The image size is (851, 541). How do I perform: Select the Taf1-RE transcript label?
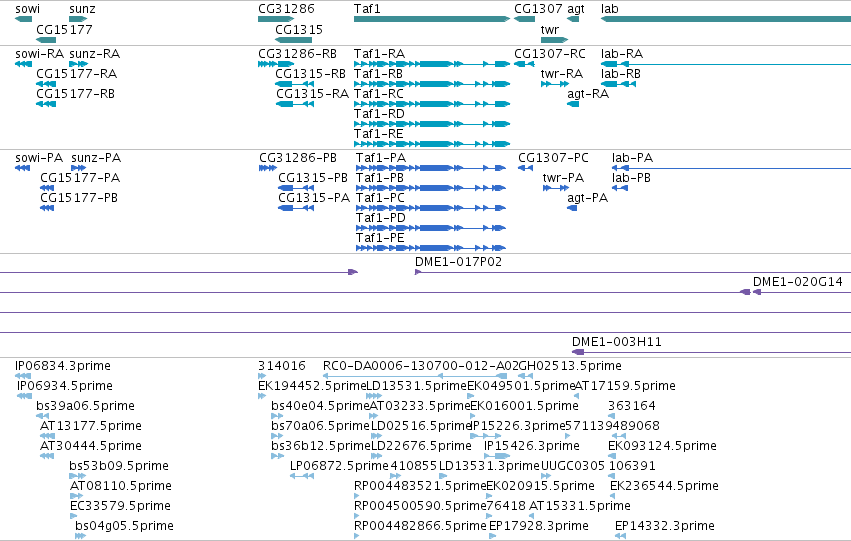pyautogui.click(x=379, y=134)
